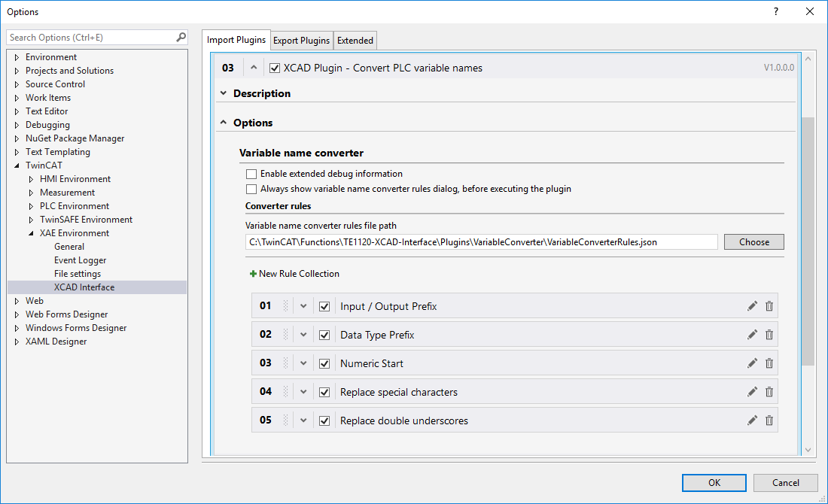Select Source Control in the tree
Image resolution: width=828 pixels, height=504 pixels.
pyautogui.click(x=55, y=84)
